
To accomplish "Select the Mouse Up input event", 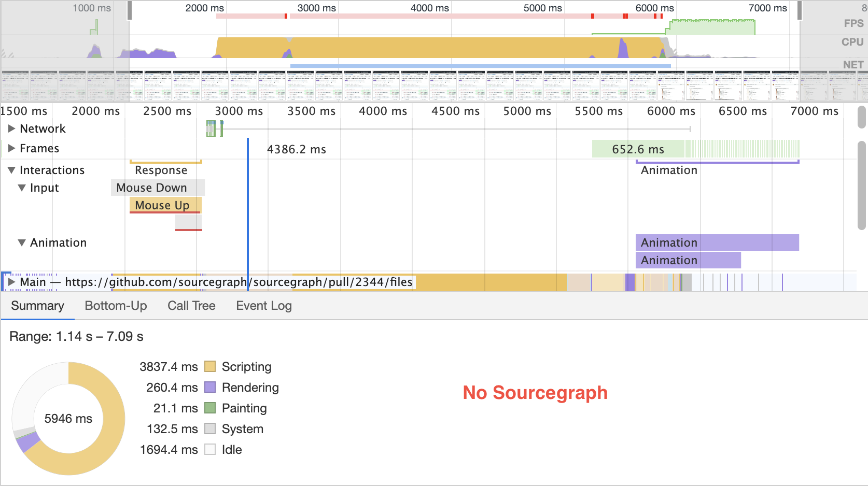I will [x=165, y=205].
